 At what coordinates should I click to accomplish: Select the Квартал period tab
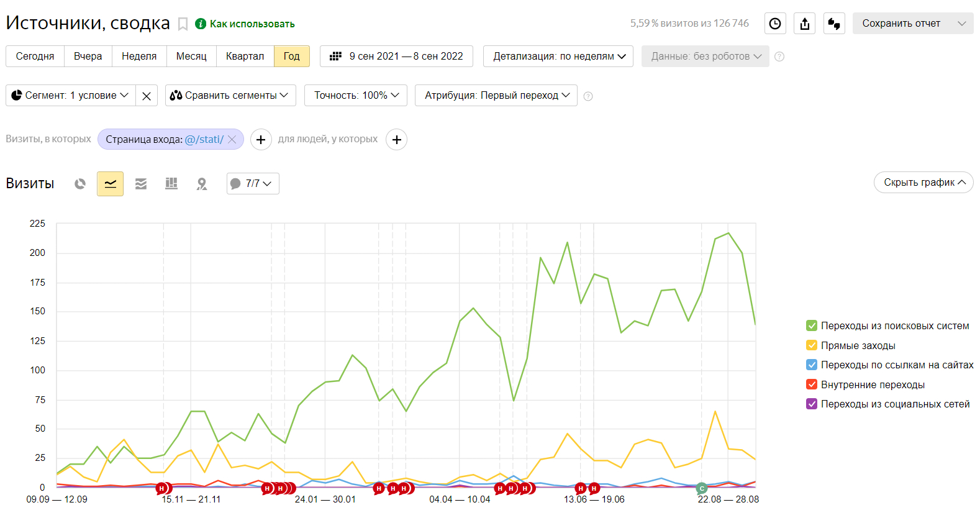point(245,57)
